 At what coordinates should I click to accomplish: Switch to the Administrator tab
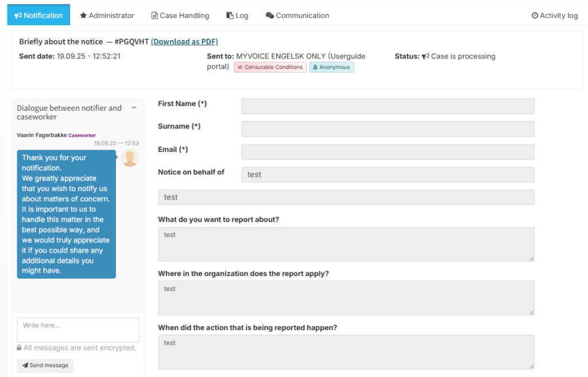pyautogui.click(x=107, y=15)
